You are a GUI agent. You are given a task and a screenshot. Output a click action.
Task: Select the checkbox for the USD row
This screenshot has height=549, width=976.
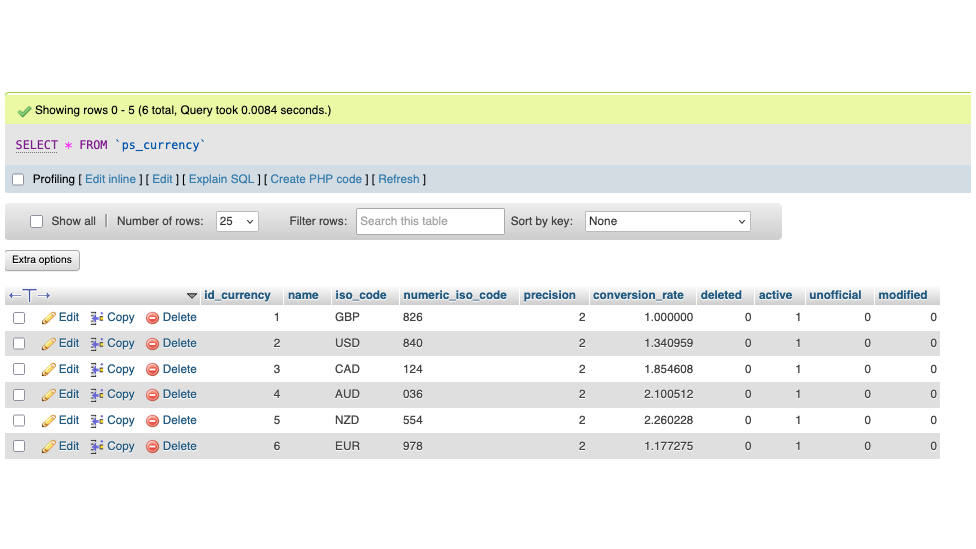19,344
